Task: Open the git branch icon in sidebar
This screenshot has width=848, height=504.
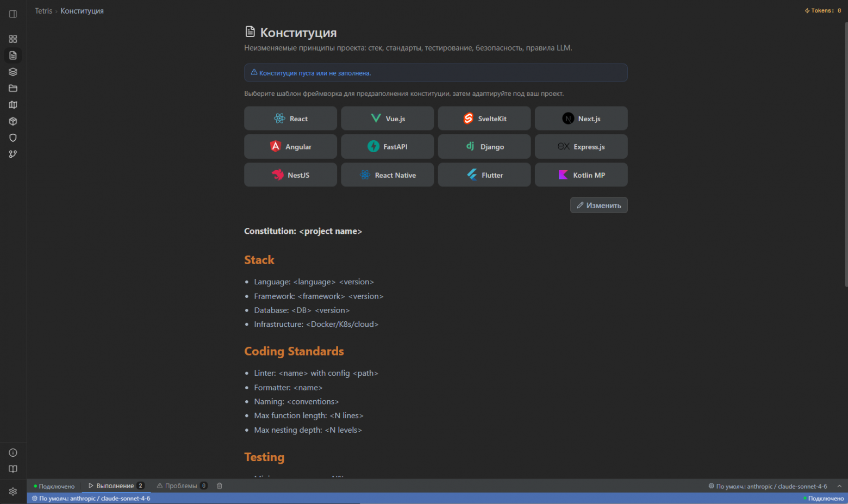Action: (x=13, y=154)
